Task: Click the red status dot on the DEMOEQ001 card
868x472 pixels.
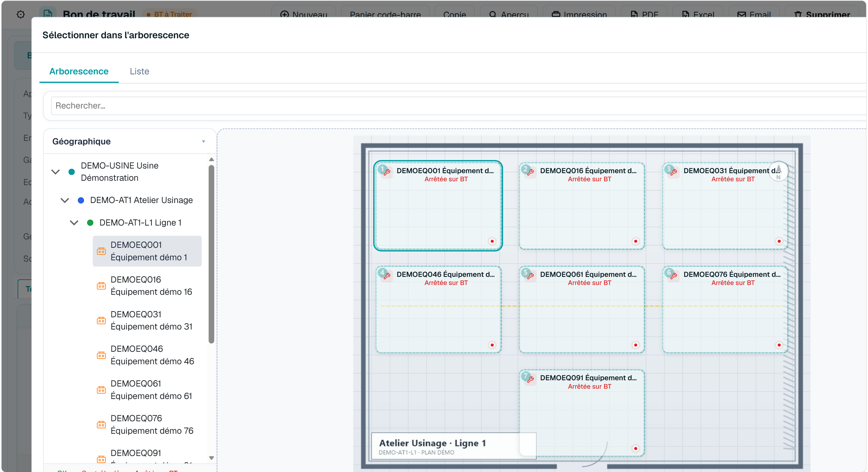Action: click(492, 241)
